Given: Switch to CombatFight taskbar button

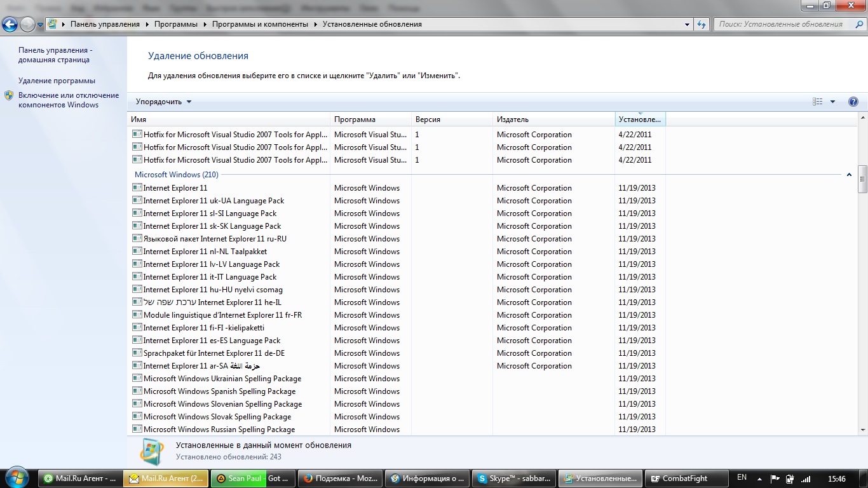Looking at the screenshot, I should tap(686, 478).
